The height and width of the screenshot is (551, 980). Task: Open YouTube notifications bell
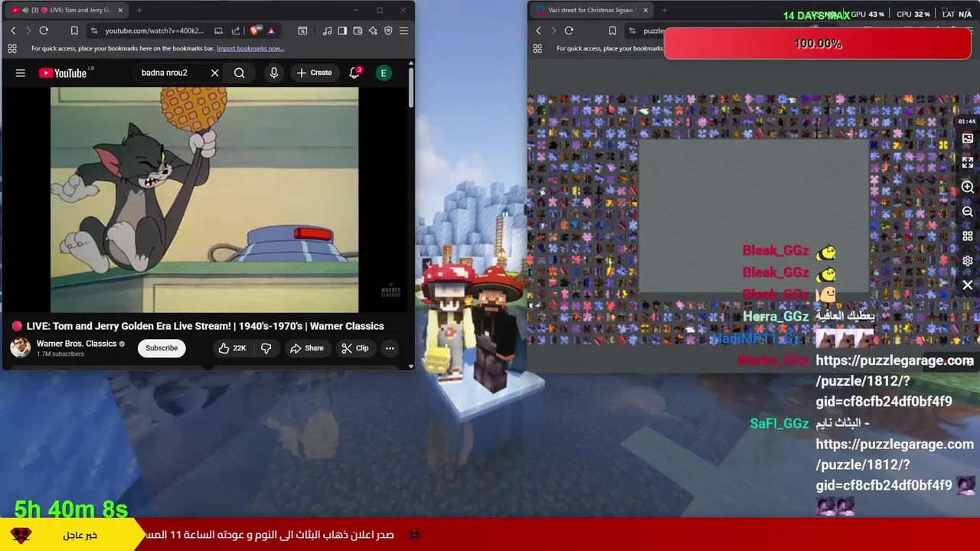(x=354, y=73)
